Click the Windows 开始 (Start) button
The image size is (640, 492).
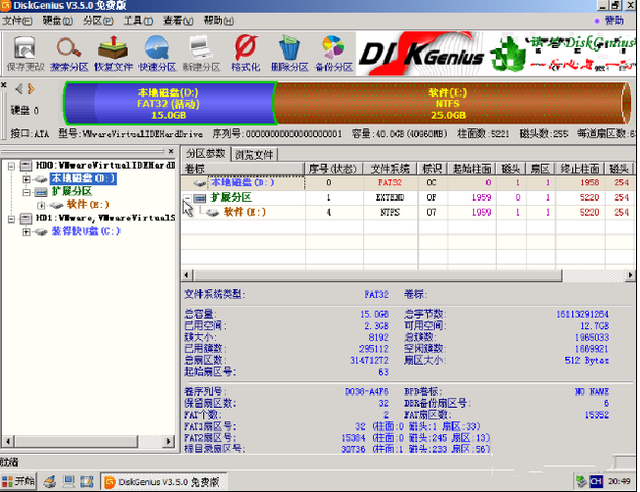click(x=19, y=482)
